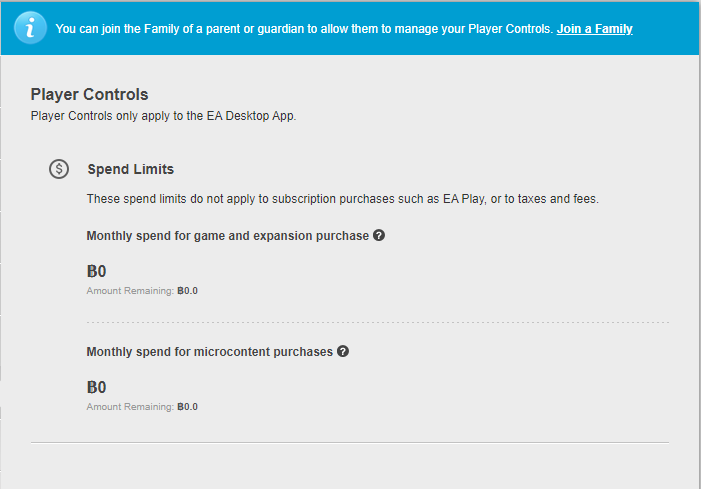Click Monthly spend for game and expansion label
Viewport: 701px width, 489px height.
(x=228, y=236)
